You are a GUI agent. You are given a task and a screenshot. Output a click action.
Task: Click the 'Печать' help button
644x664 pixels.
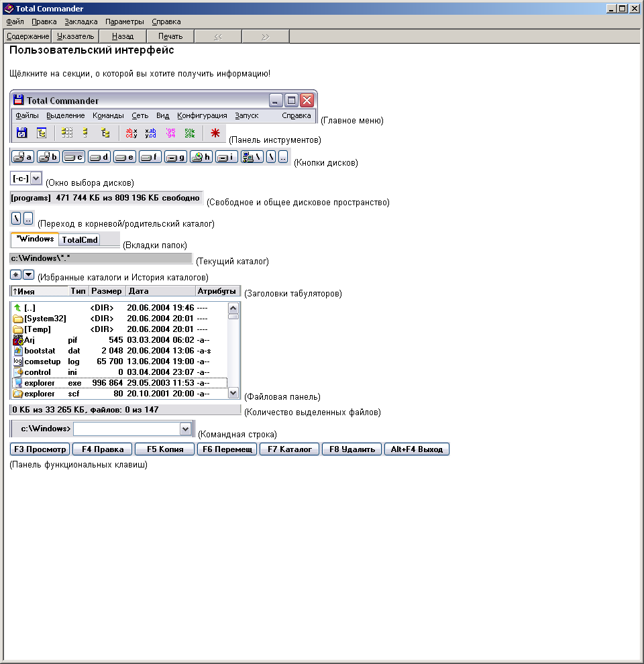(x=170, y=36)
